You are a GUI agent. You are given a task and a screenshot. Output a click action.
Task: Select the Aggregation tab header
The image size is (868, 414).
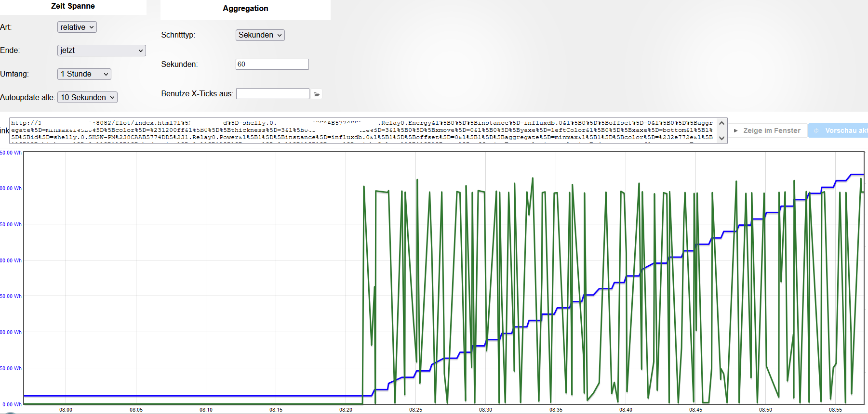point(245,9)
